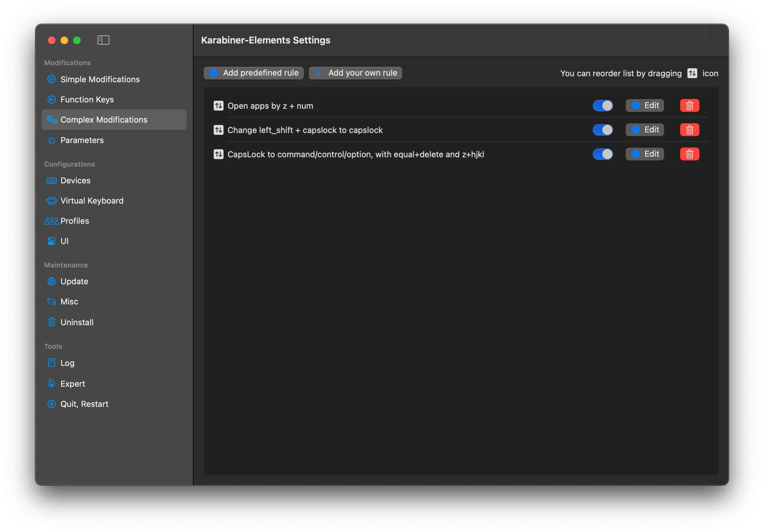Open Quit, Restart in the sidebar
Image resolution: width=764 pixels, height=532 pixels.
(x=84, y=404)
